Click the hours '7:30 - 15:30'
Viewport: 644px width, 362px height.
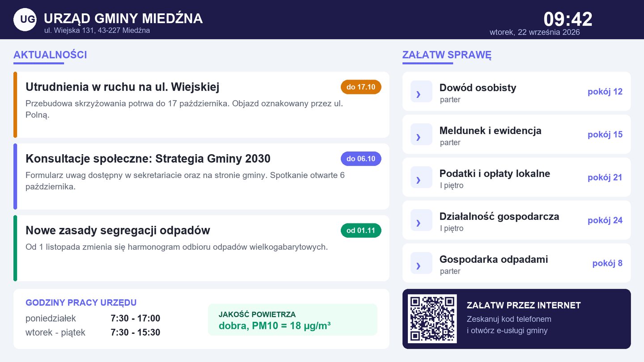[x=135, y=333]
